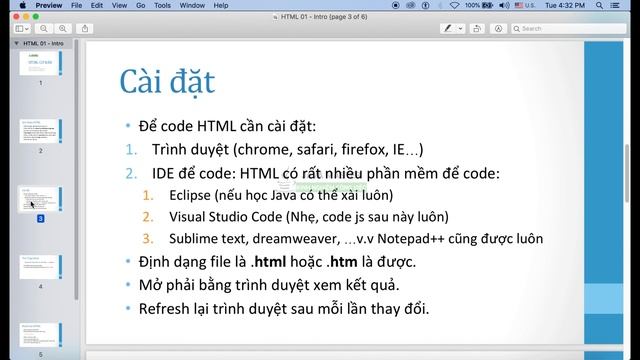The height and width of the screenshot is (360, 640).
Task: Click the Creative Cloud menu bar icon
Action: (411, 5)
